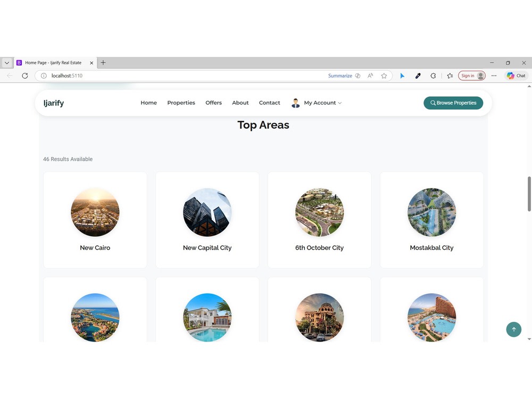Click the Mostakbal City label

click(x=431, y=248)
